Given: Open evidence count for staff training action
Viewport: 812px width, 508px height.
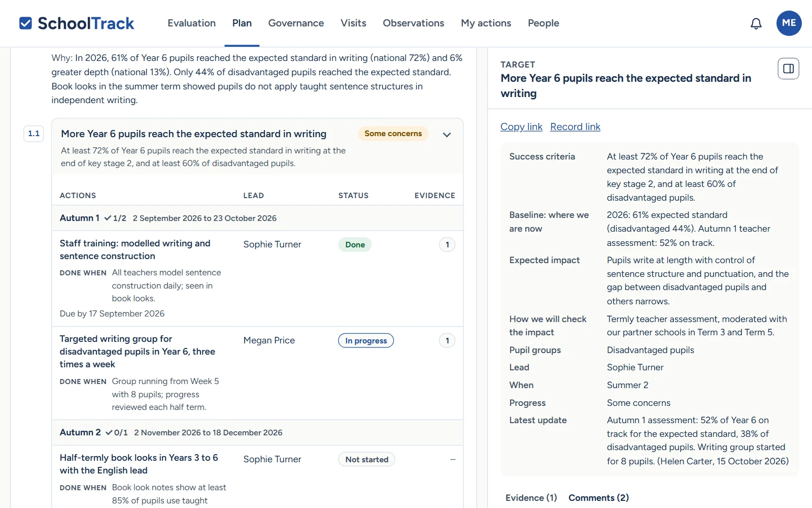Looking at the screenshot, I should tap(447, 245).
